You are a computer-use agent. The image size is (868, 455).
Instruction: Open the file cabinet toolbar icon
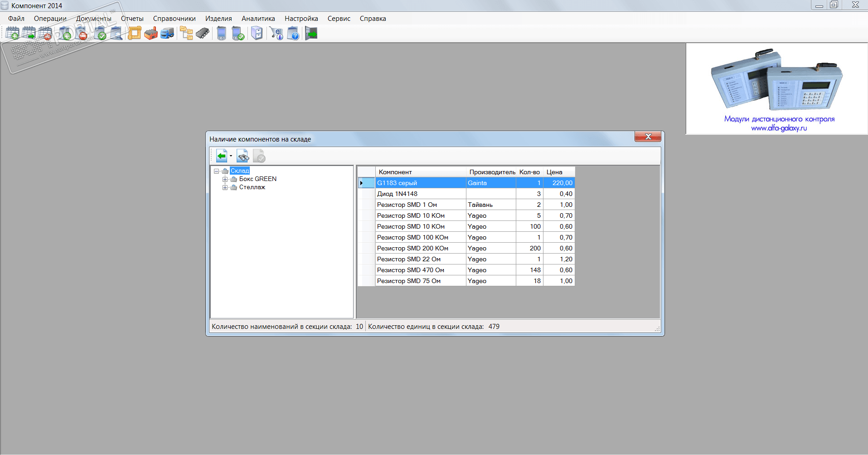(257, 34)
